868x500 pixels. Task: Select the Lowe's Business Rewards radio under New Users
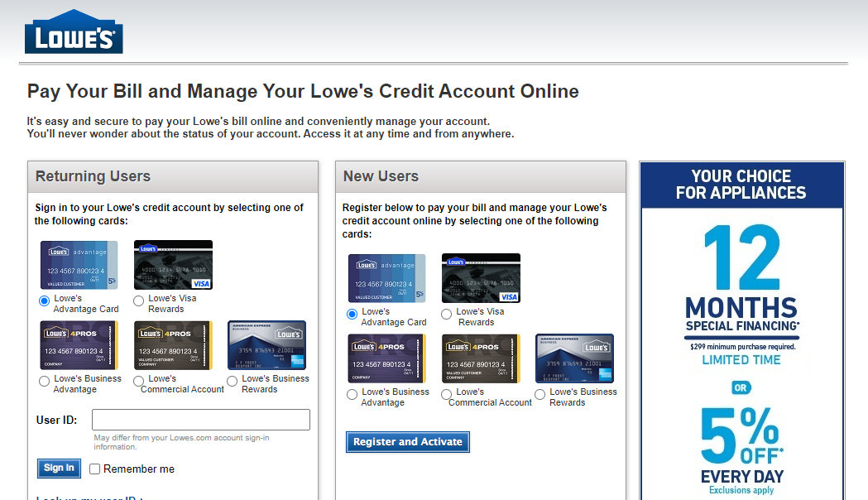[539, 394]
